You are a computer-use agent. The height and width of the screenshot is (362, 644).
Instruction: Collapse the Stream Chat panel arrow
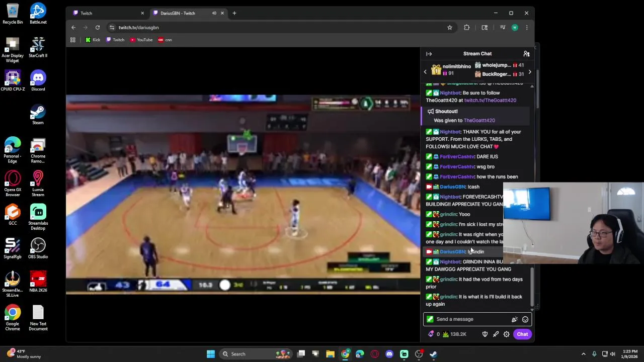click(429, 54)
